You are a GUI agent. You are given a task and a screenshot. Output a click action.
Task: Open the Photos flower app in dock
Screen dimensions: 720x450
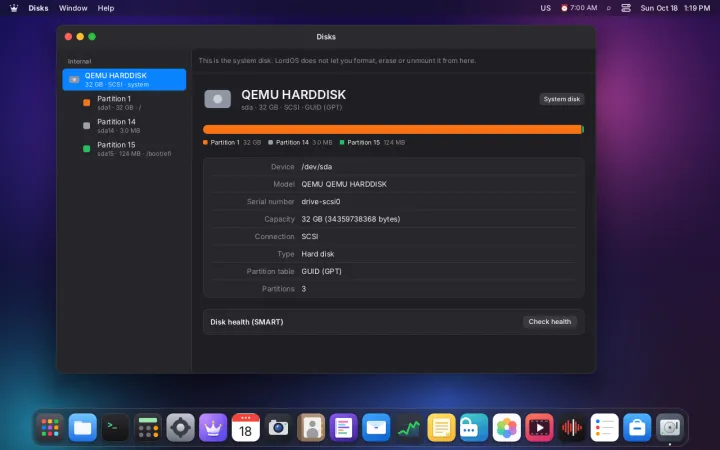[506, 428]
